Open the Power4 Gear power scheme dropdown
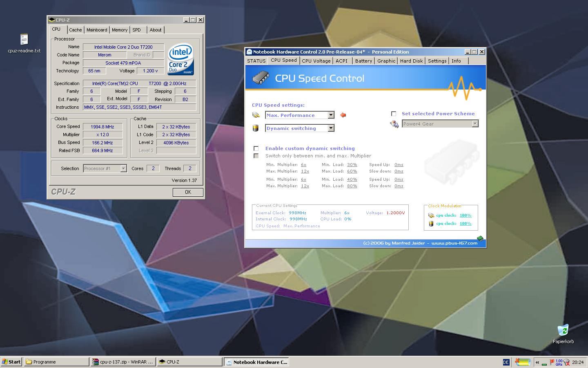This screenshot has width=588, height=368. (475, 124)
